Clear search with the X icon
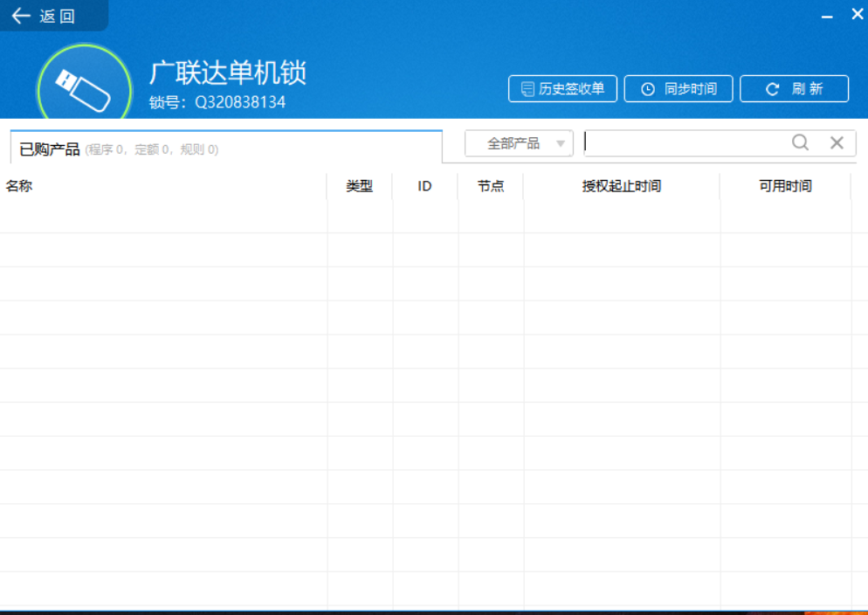This screenshot has width=868, height=615. (x=837, y=142)
